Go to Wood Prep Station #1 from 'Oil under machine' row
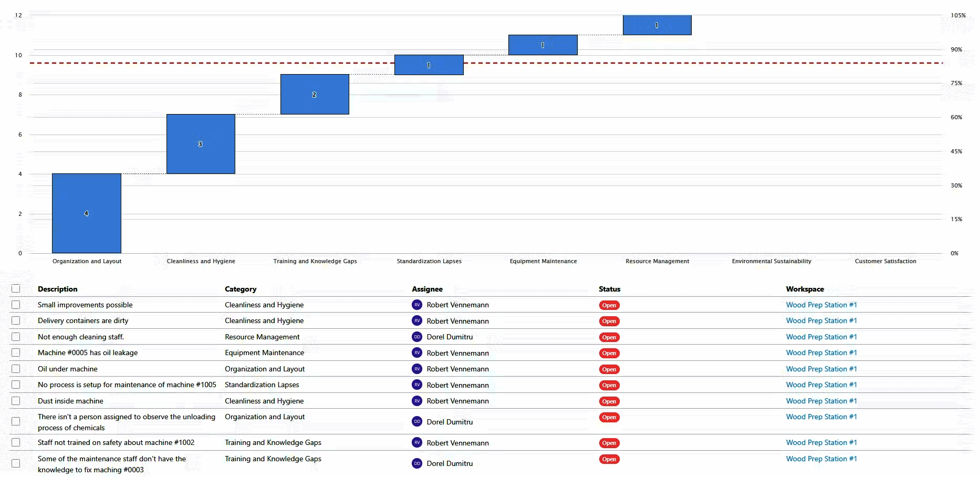 821,369
